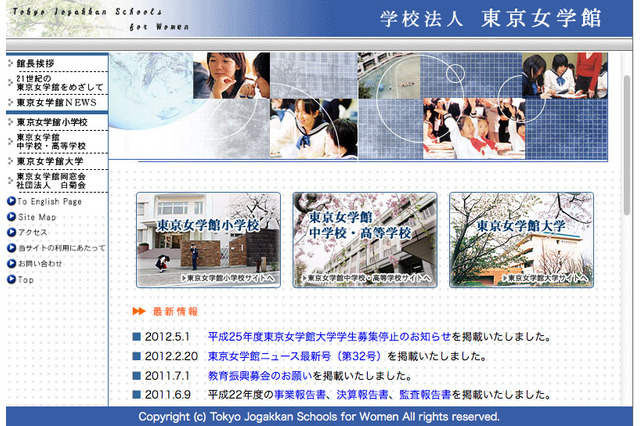
Task: Select 東京女学館 中学校・高等学校 in sidebar
Action: [x=51, y=142]
